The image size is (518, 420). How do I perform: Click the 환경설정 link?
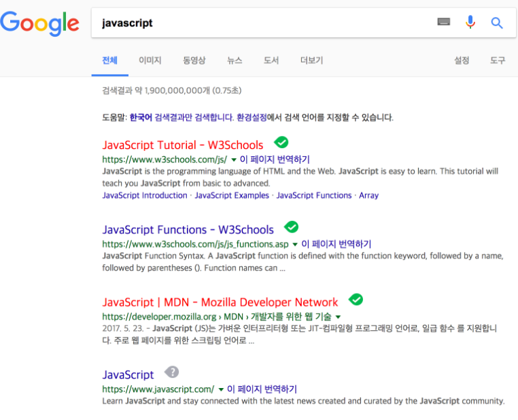coord(252,117)
